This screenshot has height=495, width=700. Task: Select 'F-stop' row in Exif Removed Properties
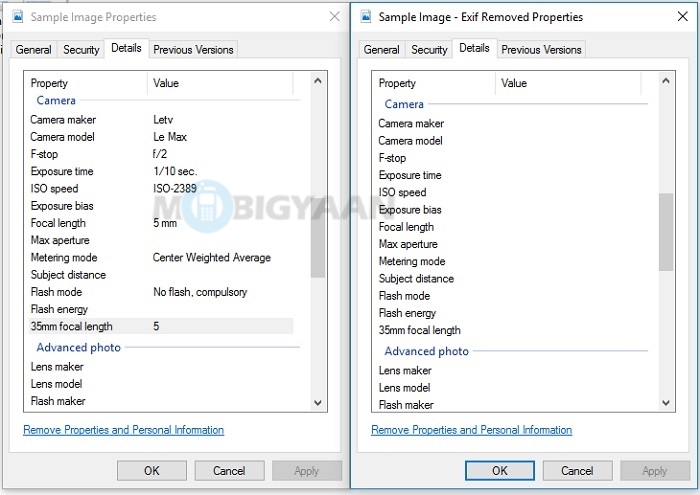coord(509,158)
